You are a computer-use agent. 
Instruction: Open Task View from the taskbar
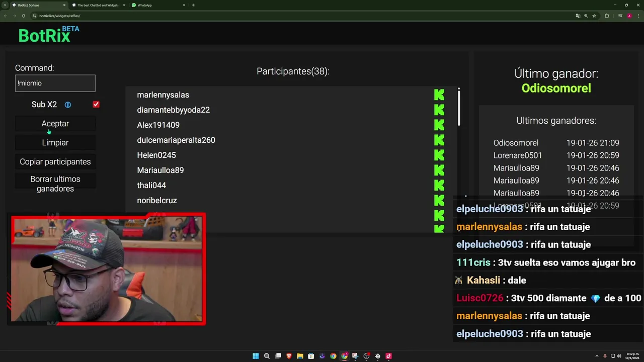tap(278, 356)
